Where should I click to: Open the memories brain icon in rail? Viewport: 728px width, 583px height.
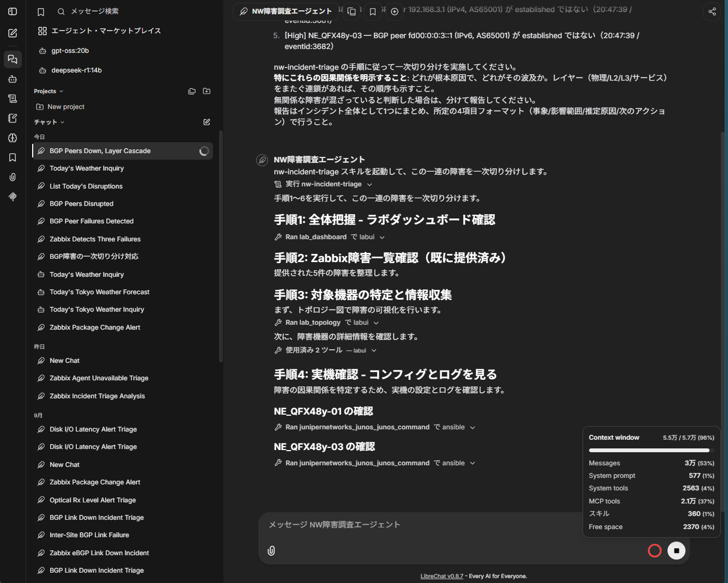pos(13,138)
